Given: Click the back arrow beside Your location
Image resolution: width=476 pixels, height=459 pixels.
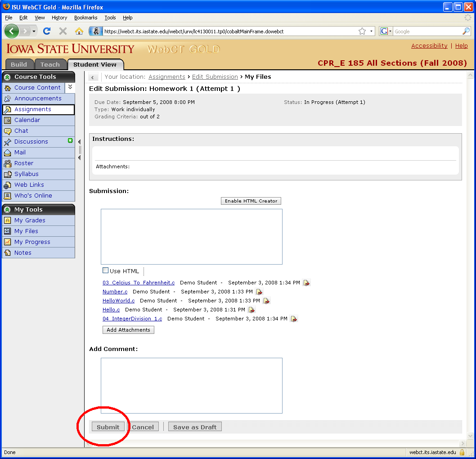Looking at the screenshot, I should click(94, 77).
